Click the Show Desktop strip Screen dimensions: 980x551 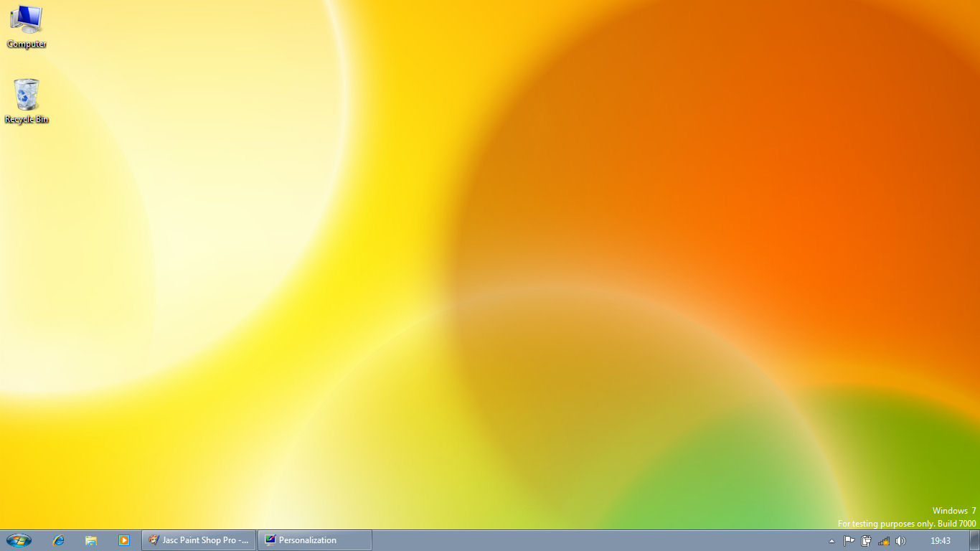tap(974, 540)
